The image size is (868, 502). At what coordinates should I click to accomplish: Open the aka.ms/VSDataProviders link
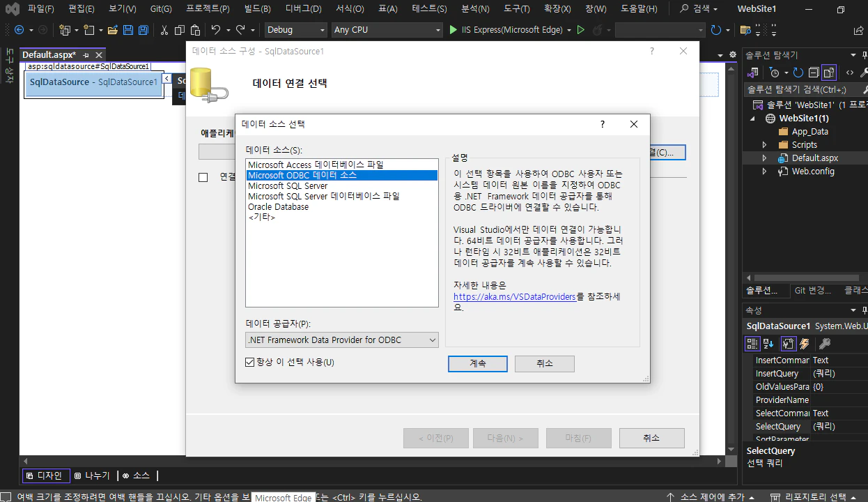[515, 296]
